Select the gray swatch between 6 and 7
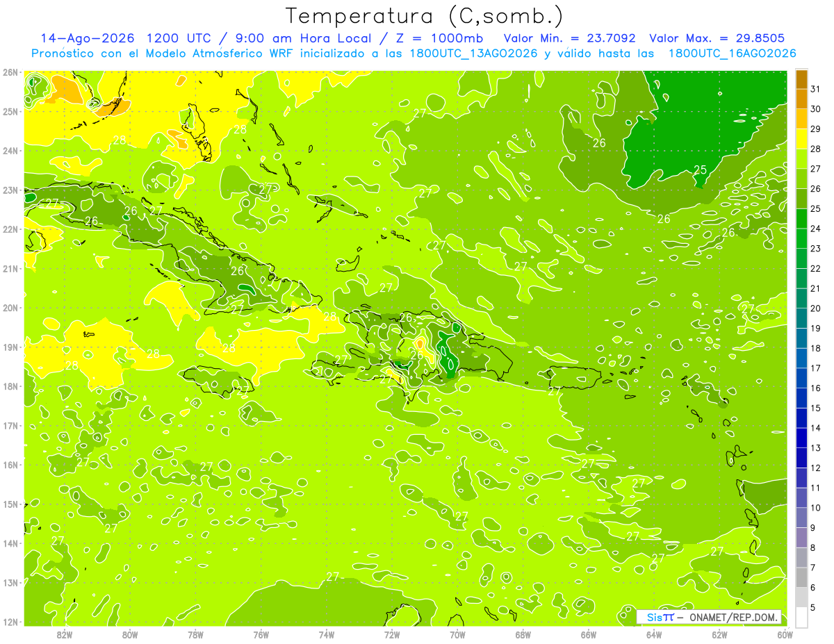Image resolution: width=834 pixels, height=644 pixels. click(801, 577)
